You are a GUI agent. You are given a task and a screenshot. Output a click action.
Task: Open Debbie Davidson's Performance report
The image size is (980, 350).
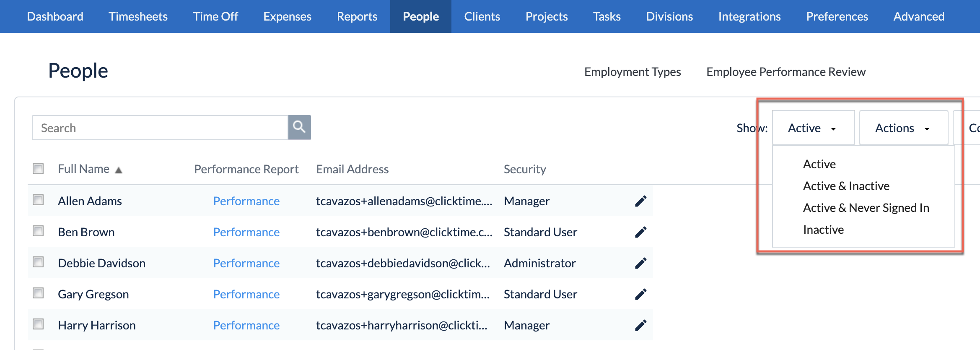coord(246,263)
